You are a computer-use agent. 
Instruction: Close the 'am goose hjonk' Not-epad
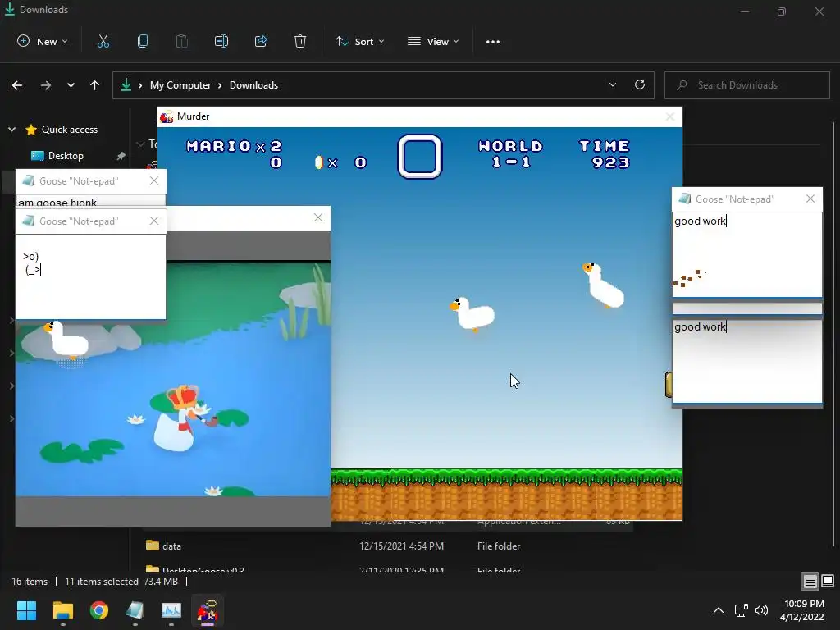(154, 180)
